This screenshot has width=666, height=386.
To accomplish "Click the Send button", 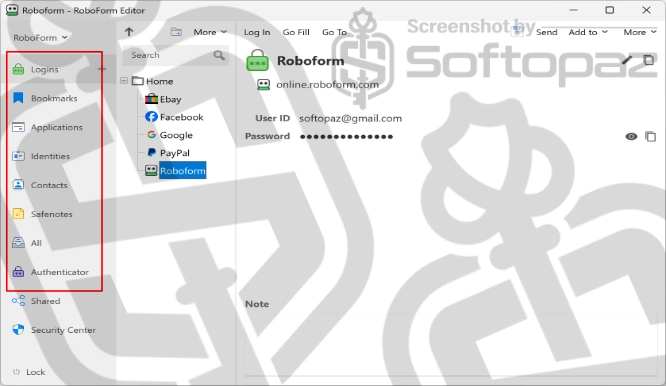I will click(x=547, y=32).
